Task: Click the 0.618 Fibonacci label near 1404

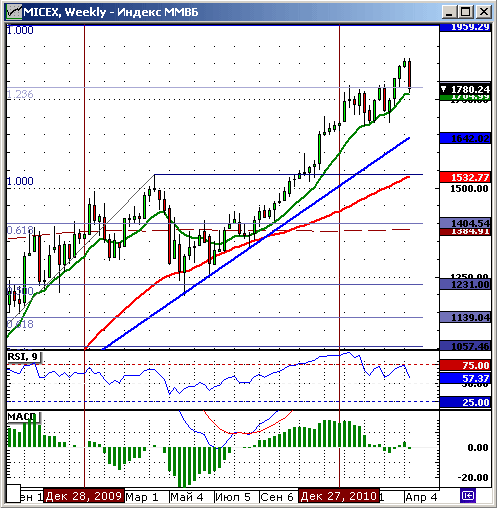Action: 20,230
